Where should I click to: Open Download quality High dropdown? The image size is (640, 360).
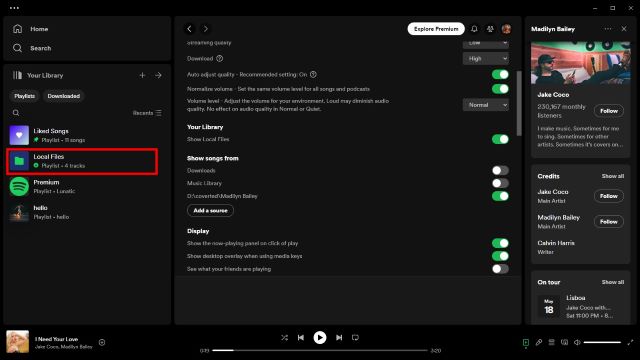click(x=486, y=58)
